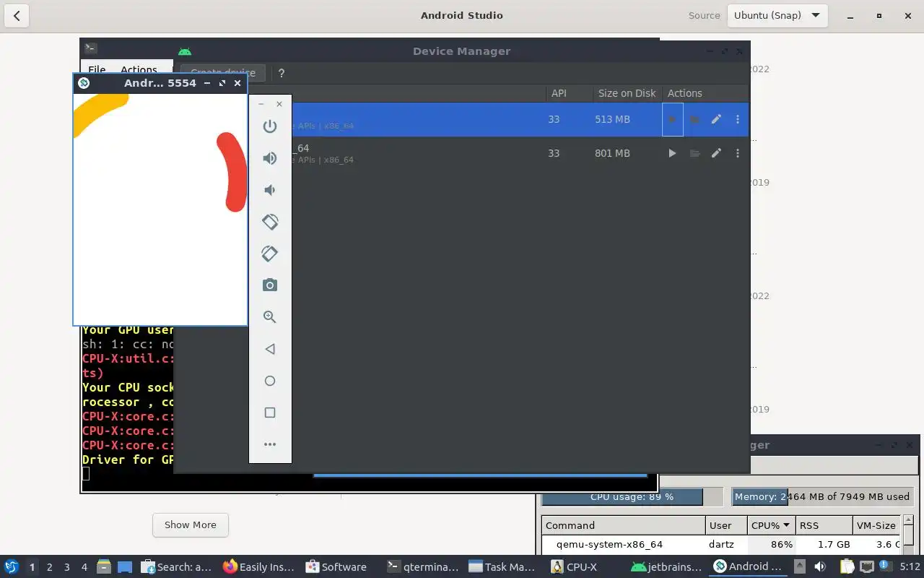Image resolution: width=924 pixels, height=578 pixels.
Task: Open more actions menu for 513 MB device
Action: (x=738, y=119)
